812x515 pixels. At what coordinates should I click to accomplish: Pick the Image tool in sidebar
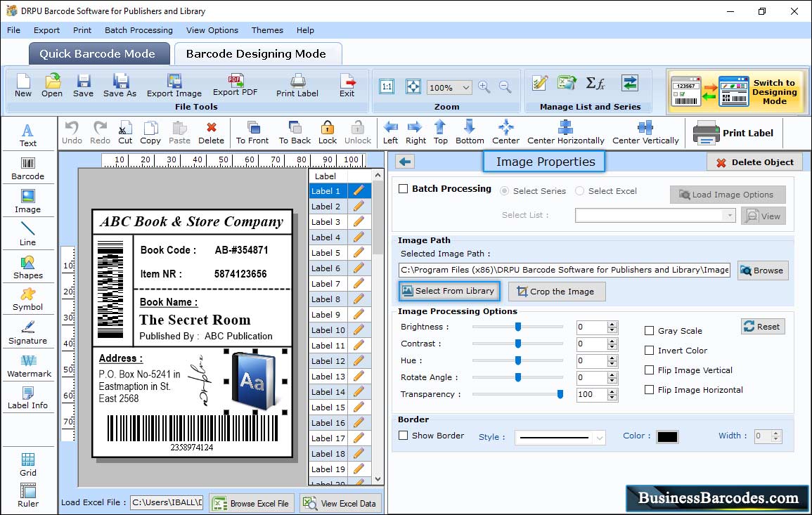(x=28, y=202)
